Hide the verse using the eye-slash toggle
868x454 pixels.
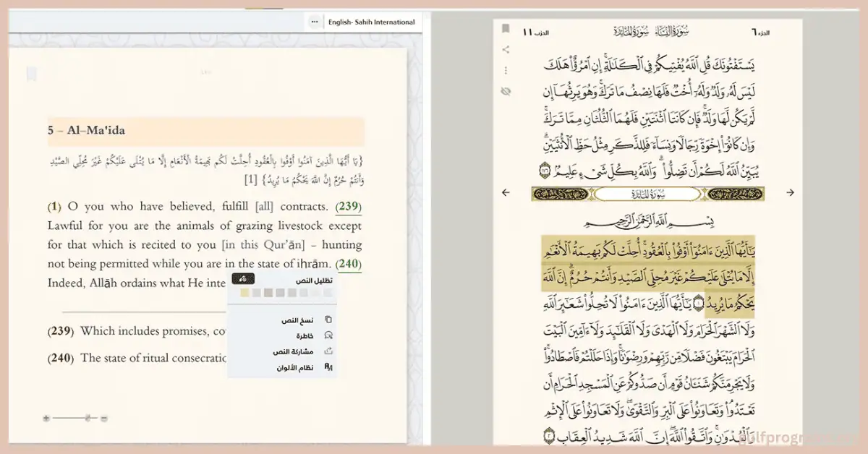(506, 90)
